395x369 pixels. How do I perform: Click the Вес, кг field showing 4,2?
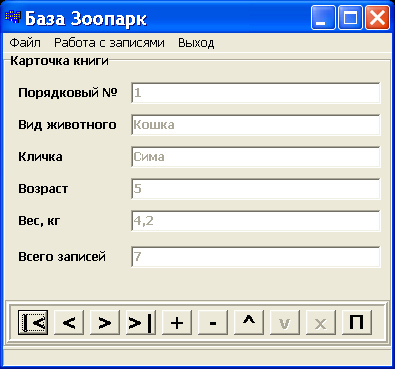pos(256,221)
